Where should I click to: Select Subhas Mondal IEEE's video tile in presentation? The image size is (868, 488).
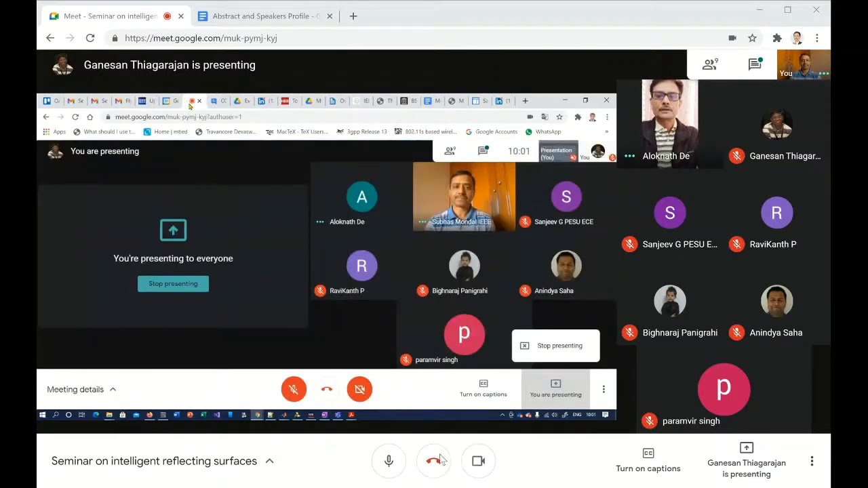464,197
